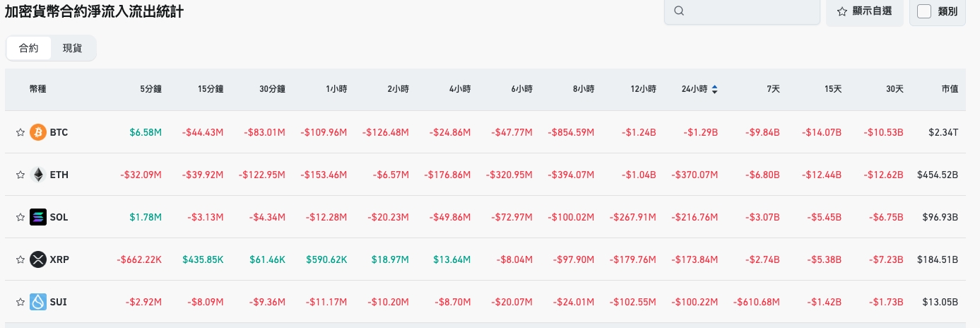Open the BTC coin name link
Viewport: 980px width, 328px height.
[59, 132]
